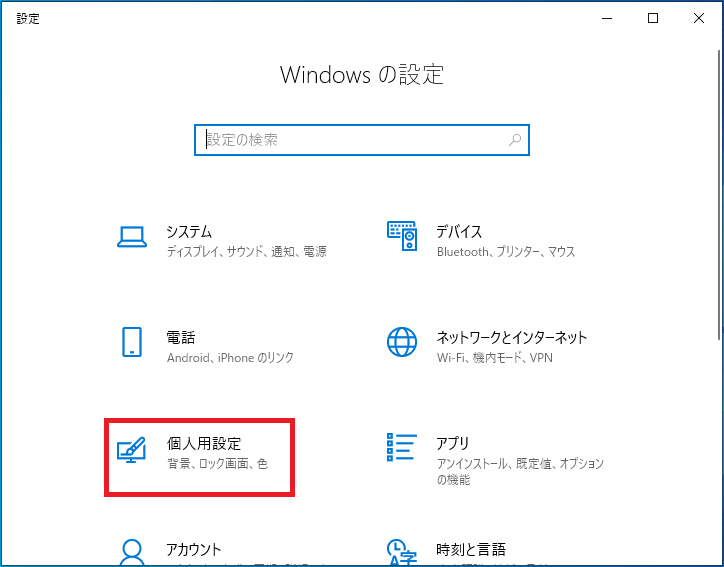Open 時刻と言語 settings heading
This screenshot has width=724, height=567.
[x=471, y=549]
